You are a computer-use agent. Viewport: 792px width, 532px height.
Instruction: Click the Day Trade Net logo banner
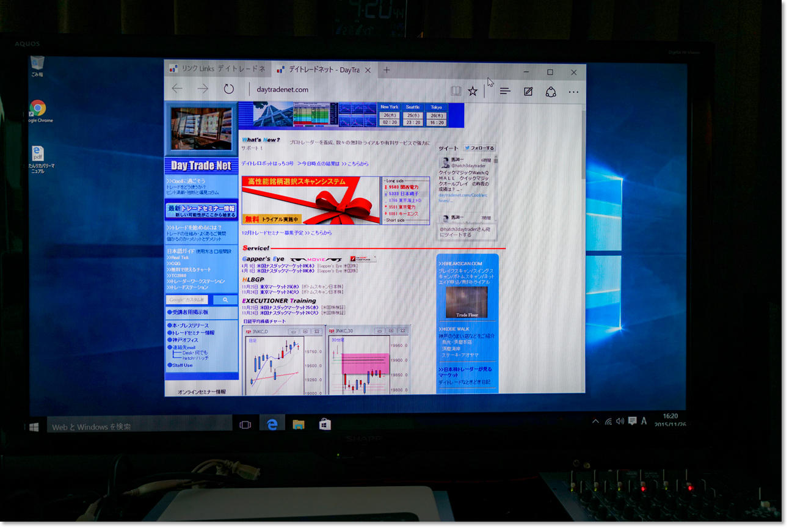point(201,166)
